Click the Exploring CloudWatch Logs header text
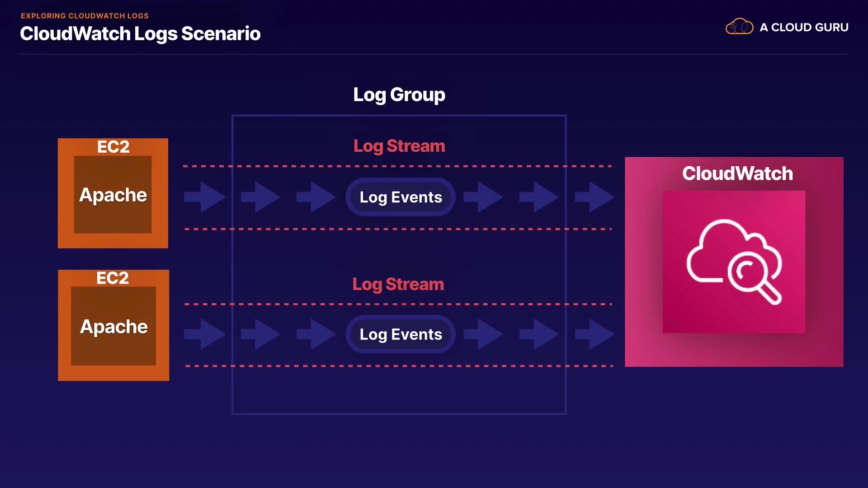 [x=85, y=16]
